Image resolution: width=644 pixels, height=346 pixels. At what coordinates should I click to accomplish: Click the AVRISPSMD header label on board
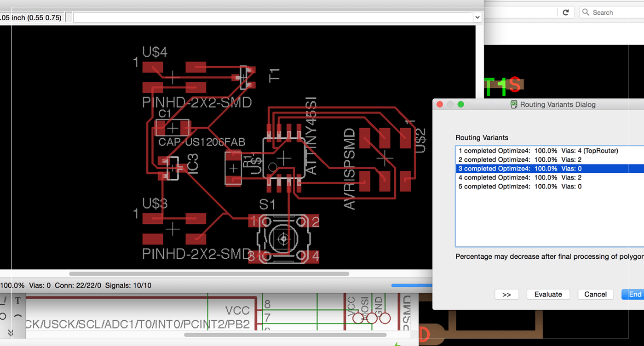pos(350,169)
